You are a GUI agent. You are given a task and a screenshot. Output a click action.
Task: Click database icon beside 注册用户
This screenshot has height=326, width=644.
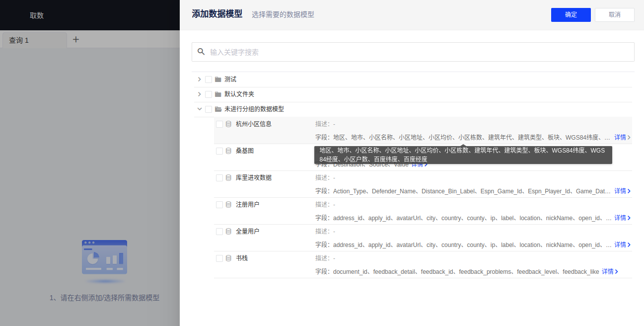[x=229, y=205]
